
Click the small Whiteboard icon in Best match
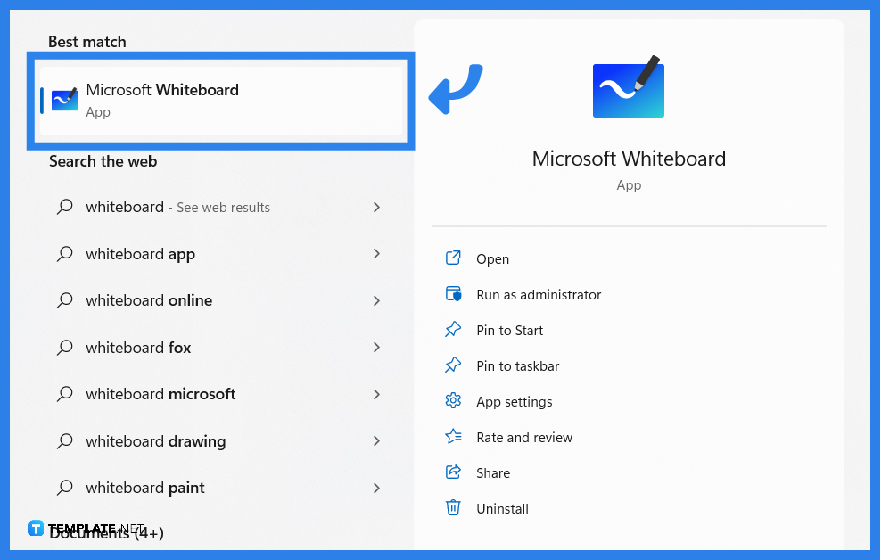click(x=65, y=99)
